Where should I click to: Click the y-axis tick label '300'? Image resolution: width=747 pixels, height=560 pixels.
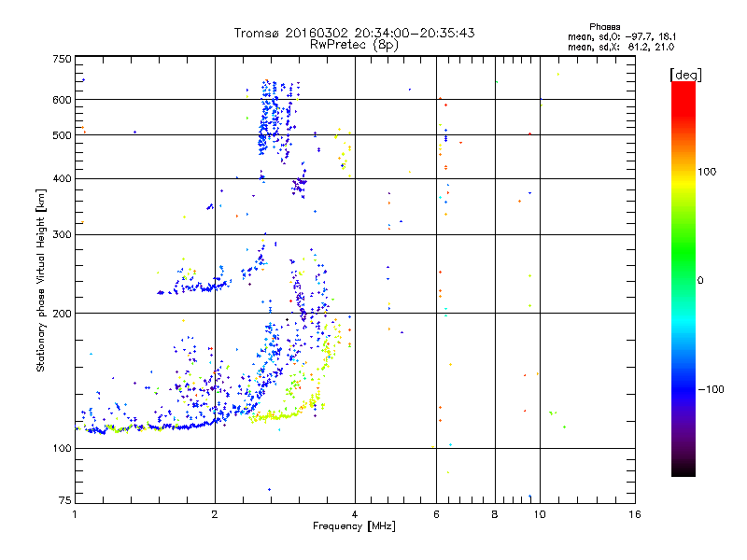[x=63, y=234]
